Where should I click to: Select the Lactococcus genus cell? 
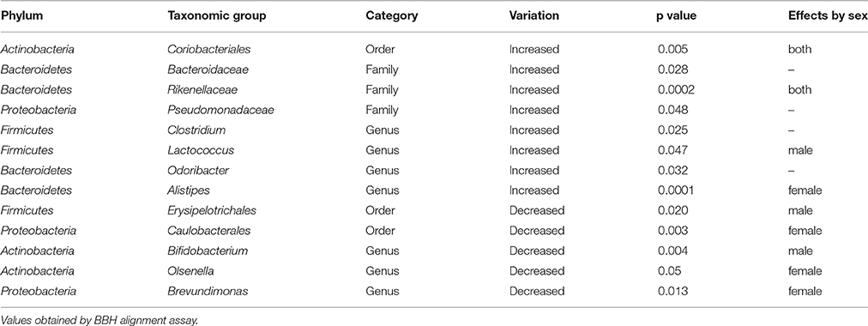pos(201,150)
